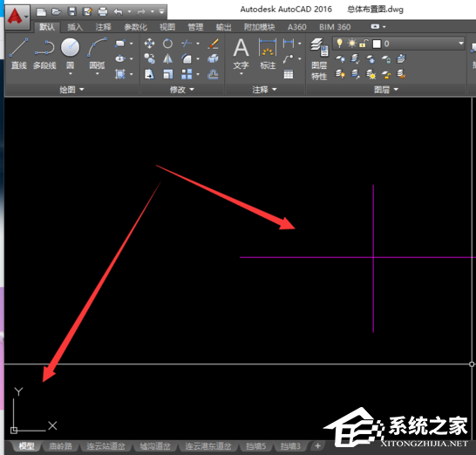Switch to the 插入 ribbon tab
This screenshot has width=476, height=455.
pyautogui.click(x=75, y=27)
